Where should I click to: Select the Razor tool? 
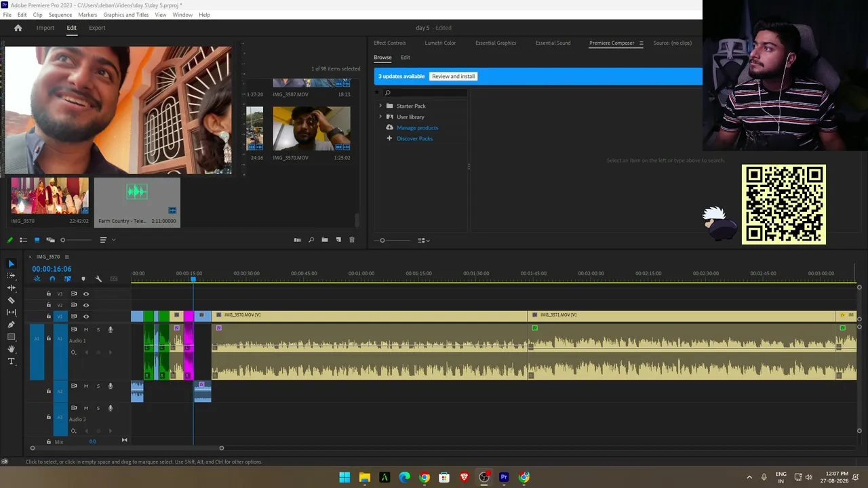[x=11, y=300]
